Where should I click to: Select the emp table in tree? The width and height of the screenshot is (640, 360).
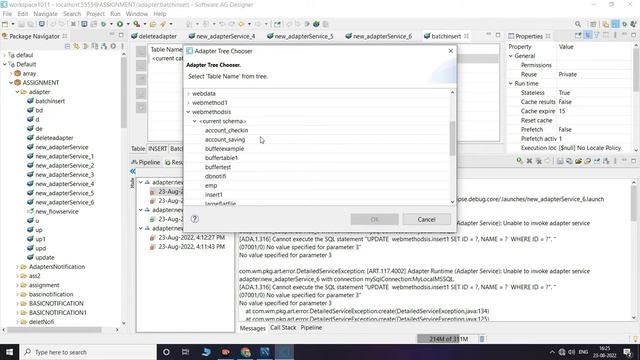[211, 185]
